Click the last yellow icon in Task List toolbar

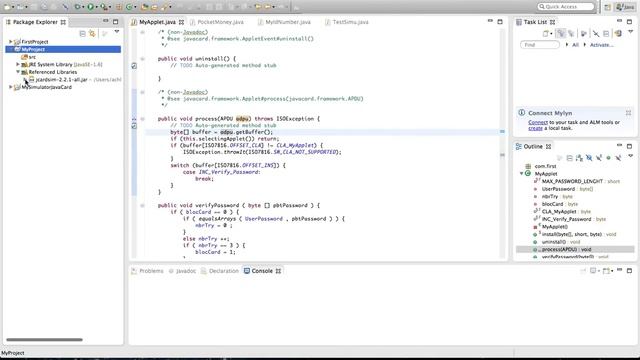point(618,33)
